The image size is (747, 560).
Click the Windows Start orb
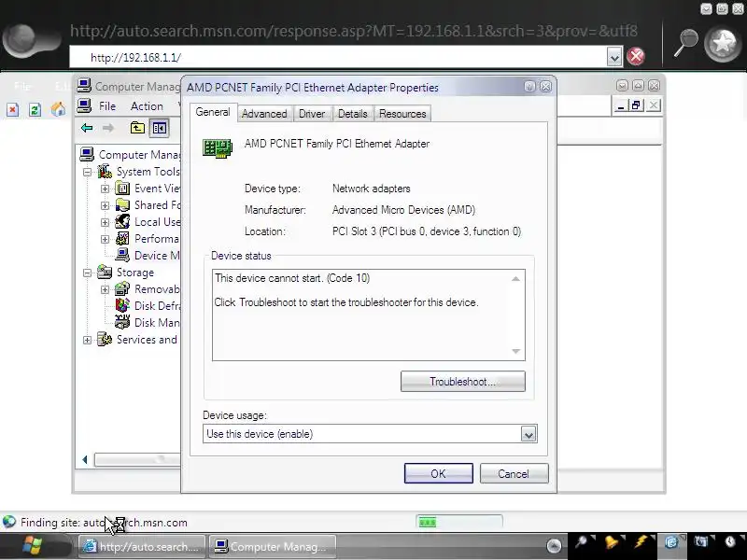[33, 545]
